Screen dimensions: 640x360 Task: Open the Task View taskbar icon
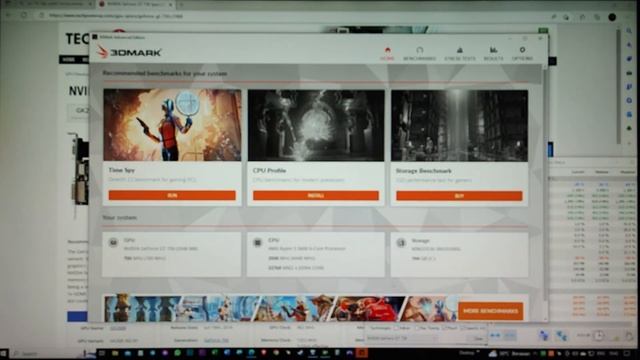(x=102, y=353)
